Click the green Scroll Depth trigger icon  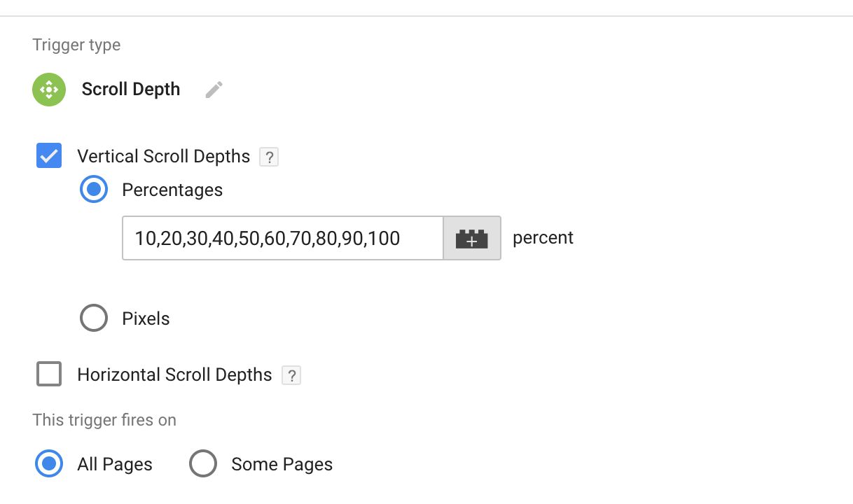[x=49, y=90]
